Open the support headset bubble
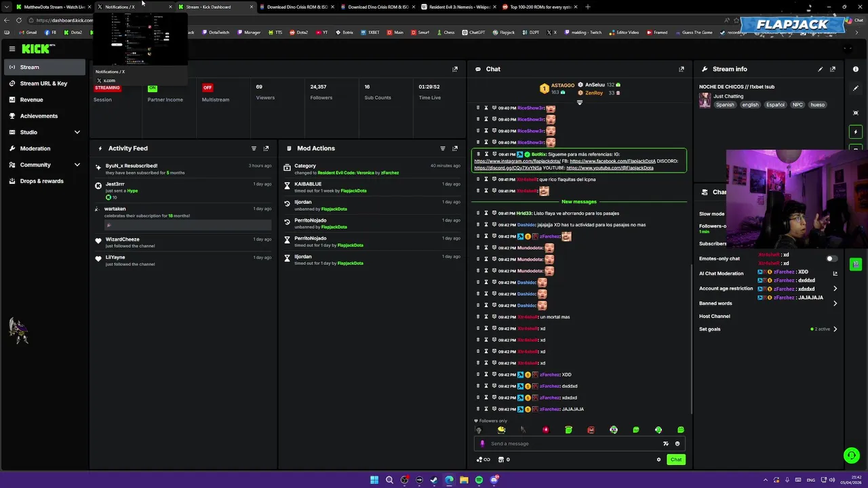The width and height of the screenshot is (868, 488). pyautogui.click(x=851, y=455)
